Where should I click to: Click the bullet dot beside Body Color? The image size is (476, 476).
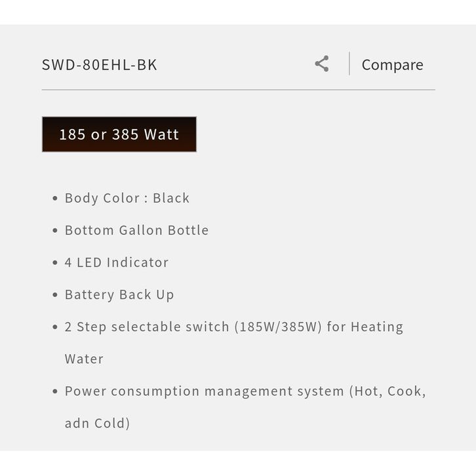click(x=55, y=199)
